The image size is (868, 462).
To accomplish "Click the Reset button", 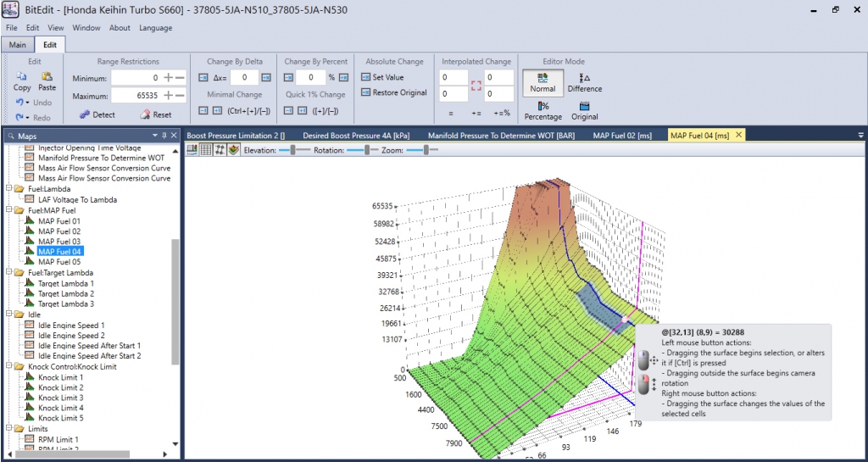I will pyautogui.click(x=156, y=114).
